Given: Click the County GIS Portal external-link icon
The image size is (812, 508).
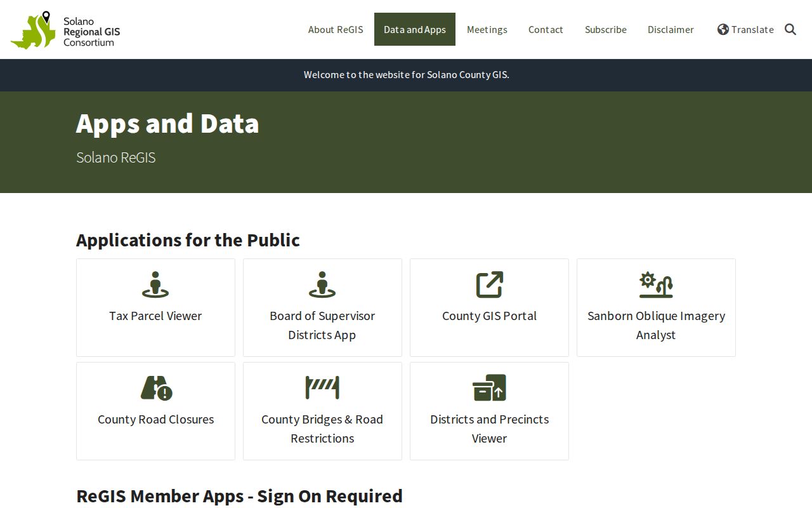Looking at the screenshot, I should coord(489,285).
